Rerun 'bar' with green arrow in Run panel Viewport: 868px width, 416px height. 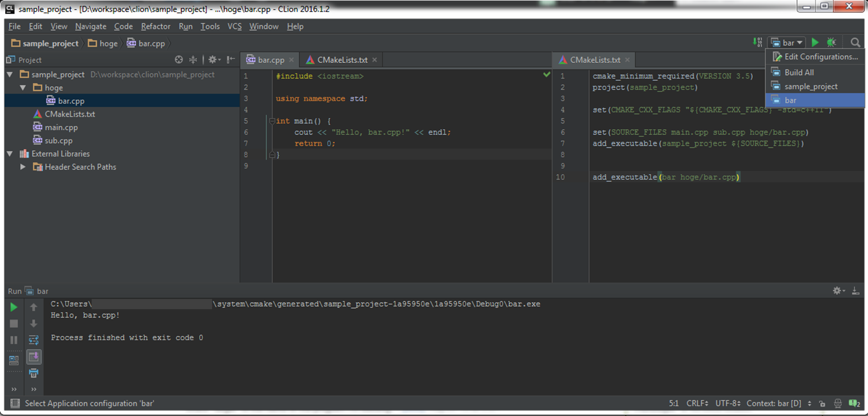pyautogui.click(x=14, y=307)
